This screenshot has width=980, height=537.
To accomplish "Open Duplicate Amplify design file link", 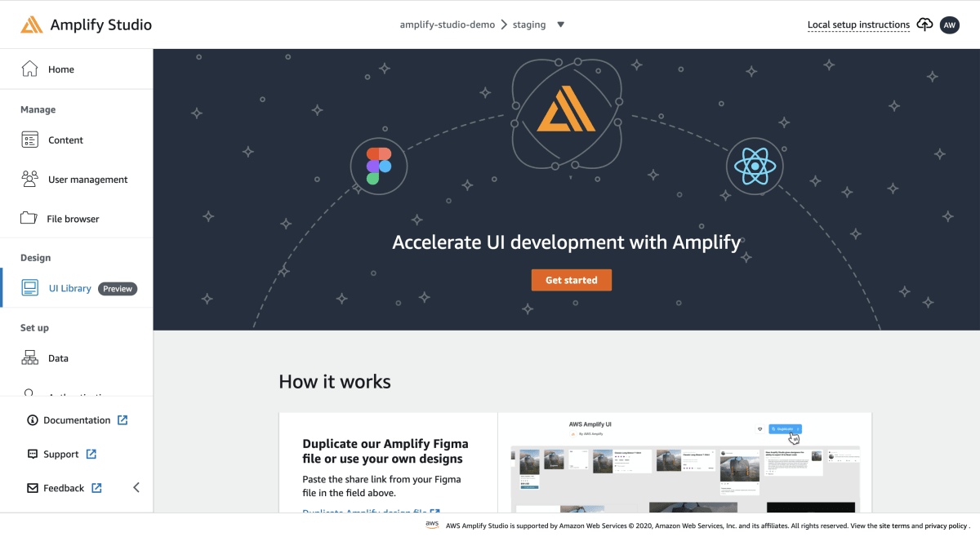I will 372,512.
